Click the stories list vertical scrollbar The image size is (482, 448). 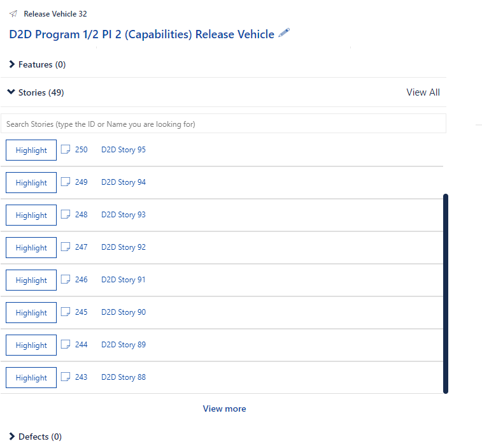click(x=446, y=294)
